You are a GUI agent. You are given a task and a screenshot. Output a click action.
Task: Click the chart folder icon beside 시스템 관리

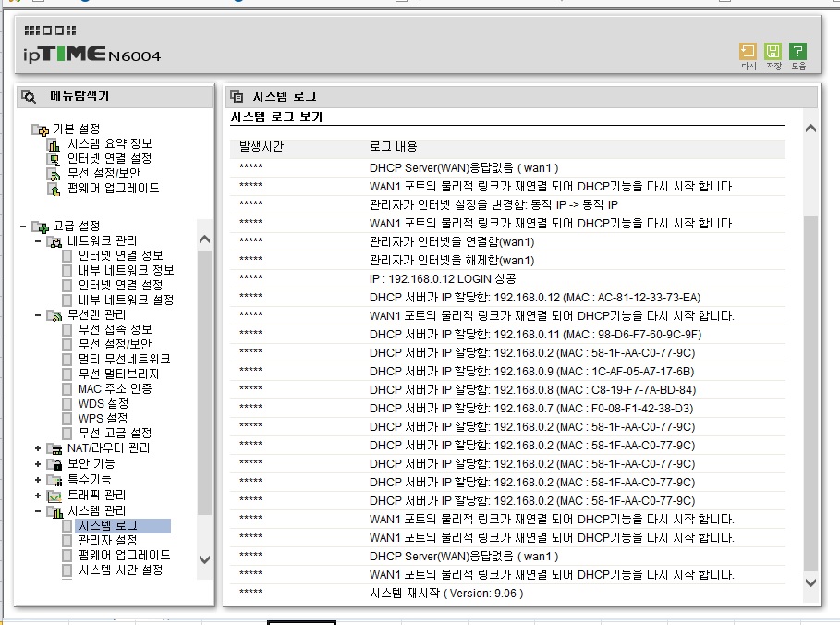(x=55, y=512)
